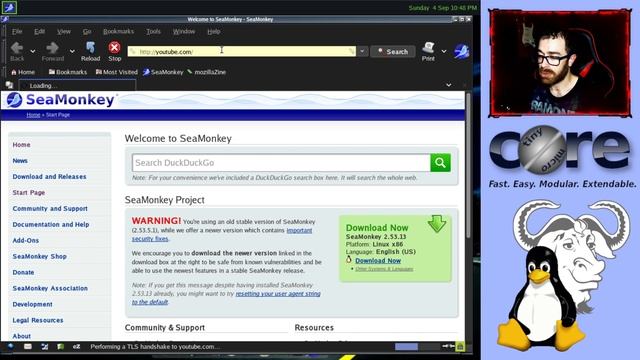Image resolution: width=640 pixels, height=360 pixels.
Task: Open the File menu
Action: (17, 31)
